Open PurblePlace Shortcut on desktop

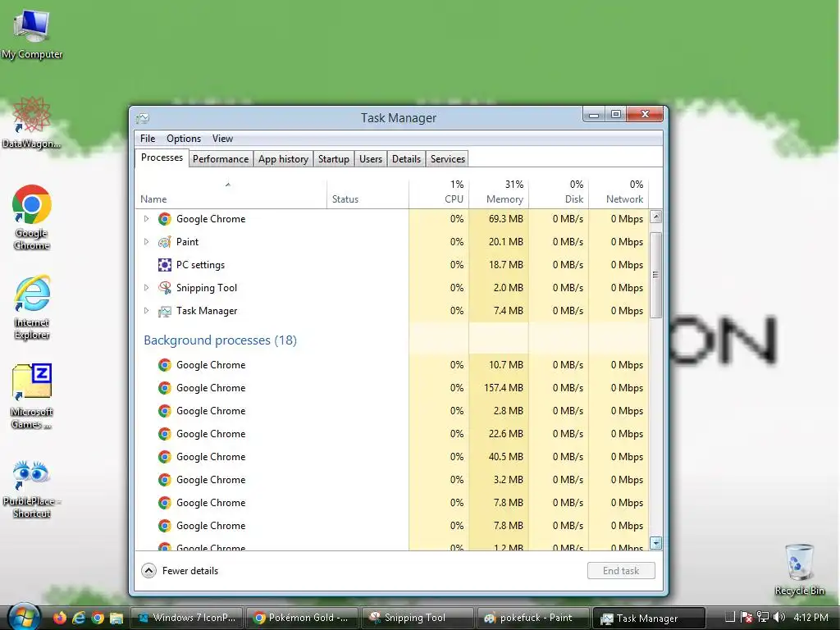[x=32, y=489]
